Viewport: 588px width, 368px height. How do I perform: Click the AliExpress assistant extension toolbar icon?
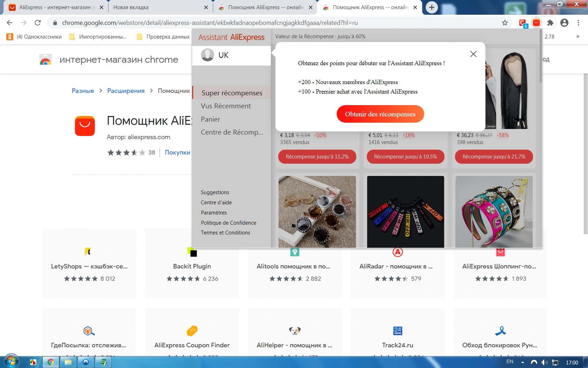tap(536, 23)
